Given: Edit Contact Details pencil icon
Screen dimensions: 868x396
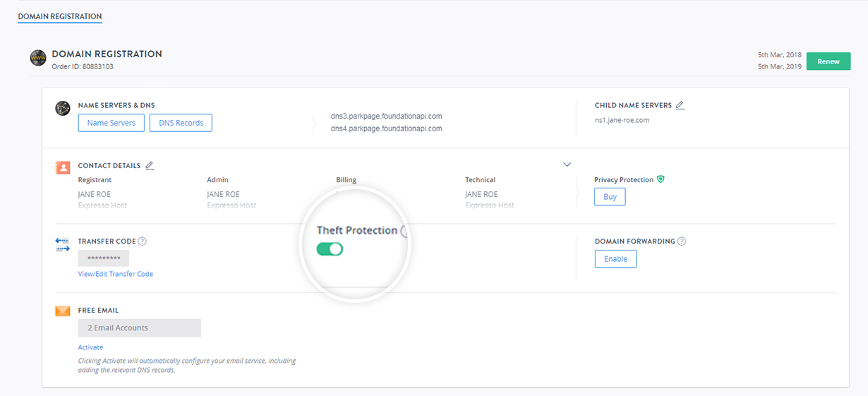Looking at the screenshot, I should point(149,166).
